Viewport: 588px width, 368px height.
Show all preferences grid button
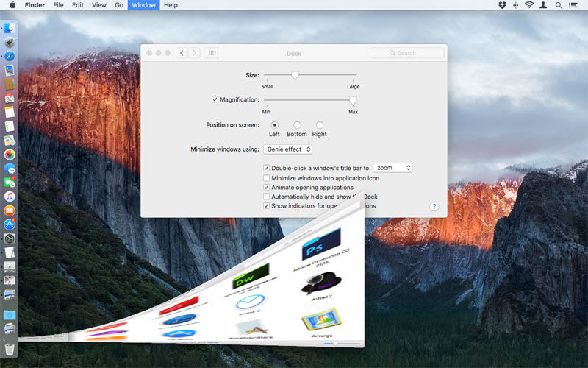212,53
